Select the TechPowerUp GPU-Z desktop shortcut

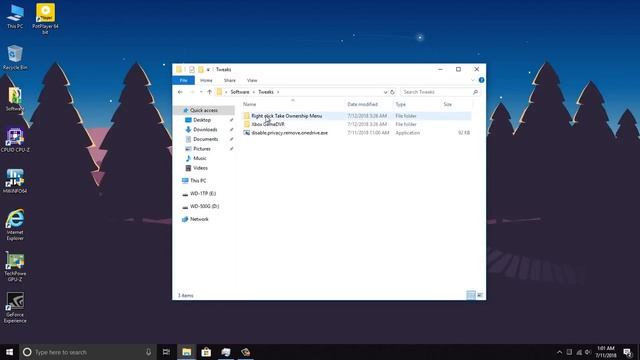(x=15, y=267)
